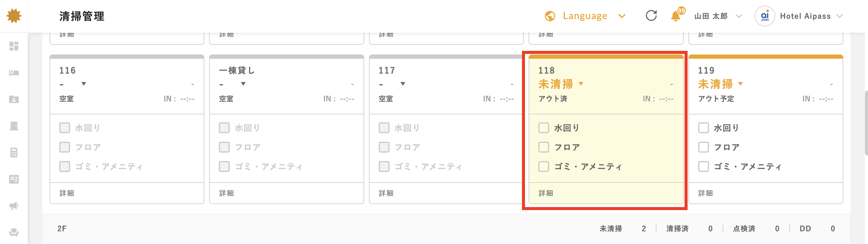Viewport: 868px width, 244px height.
Task: Open the calculator sidebar icon
Action: click(x=14, y=153)
